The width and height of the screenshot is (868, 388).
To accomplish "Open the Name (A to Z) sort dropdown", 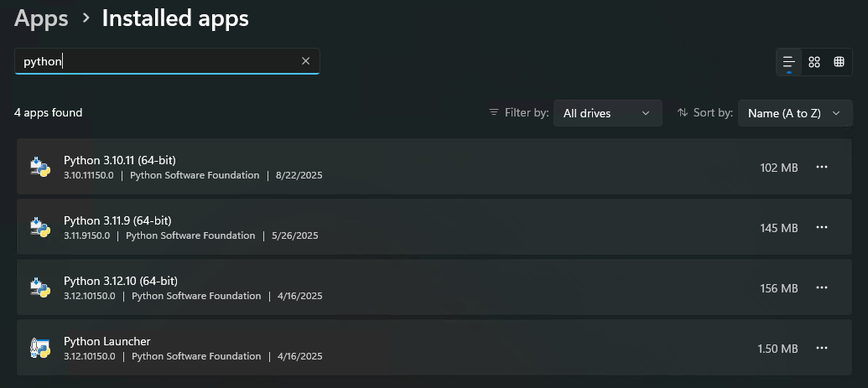I will (x=795, y=113).
